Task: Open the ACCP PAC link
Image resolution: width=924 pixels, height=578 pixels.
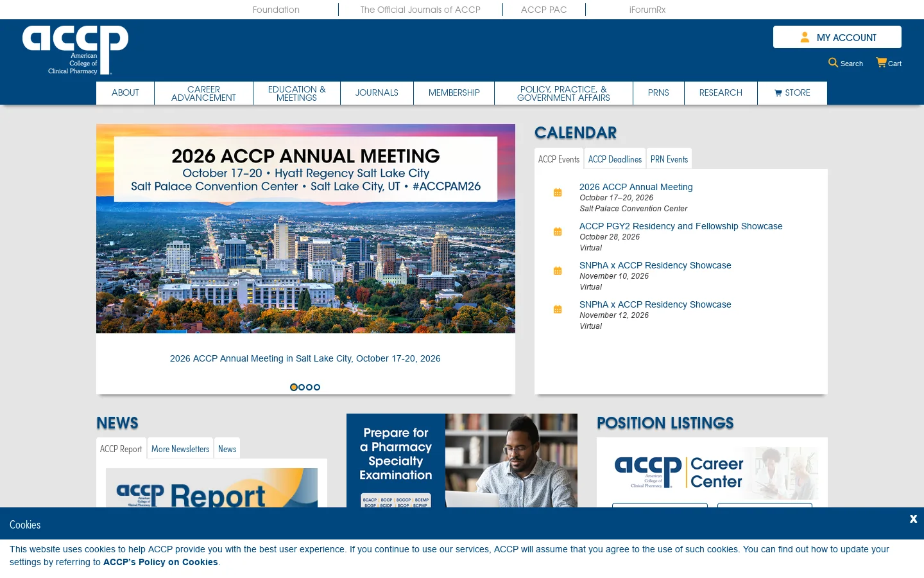Action: 544,10
